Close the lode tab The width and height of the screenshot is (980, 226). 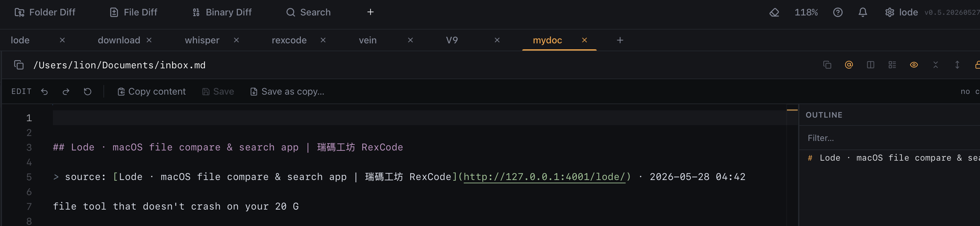point(62,40)
